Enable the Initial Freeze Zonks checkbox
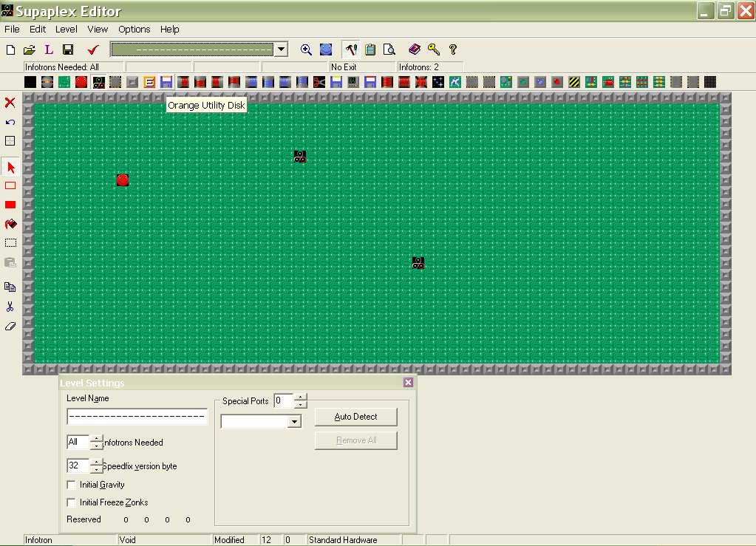The image size is (756, 546). click(72, 502)
